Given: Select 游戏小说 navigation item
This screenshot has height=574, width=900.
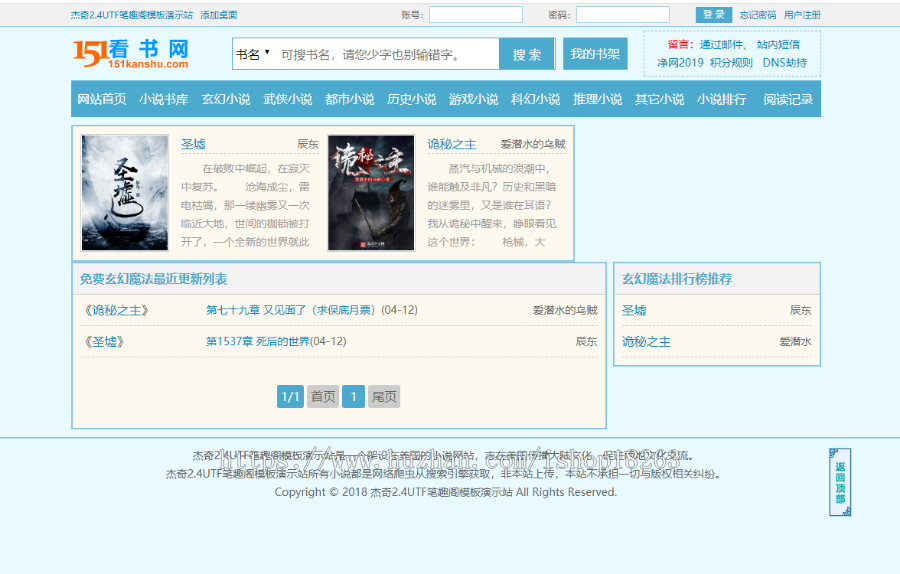Looking at the screenshot, I should point(474,99).
